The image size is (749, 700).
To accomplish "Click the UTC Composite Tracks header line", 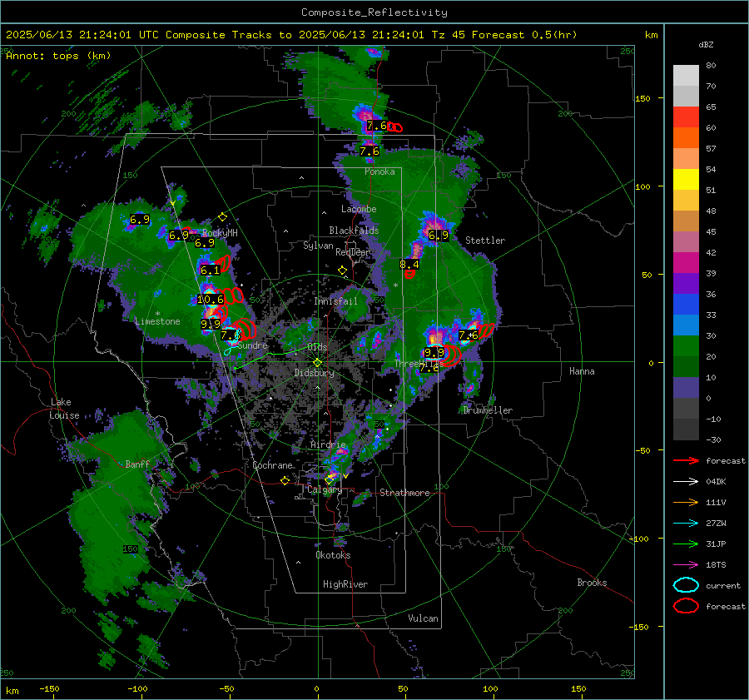I will (291, 35).
